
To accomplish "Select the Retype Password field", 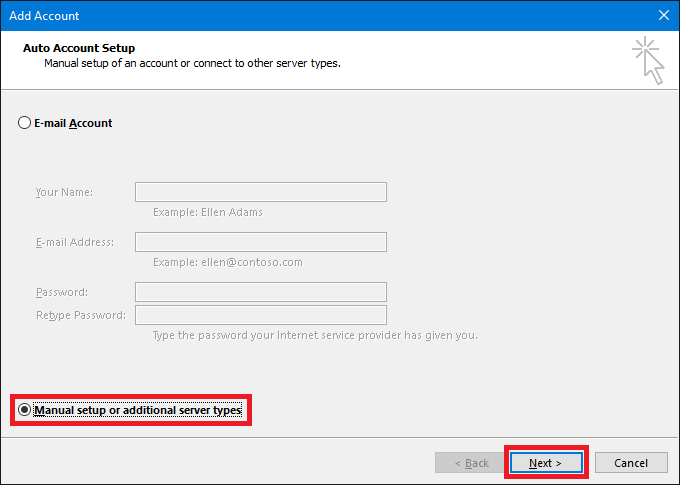I will coord(260,315).
